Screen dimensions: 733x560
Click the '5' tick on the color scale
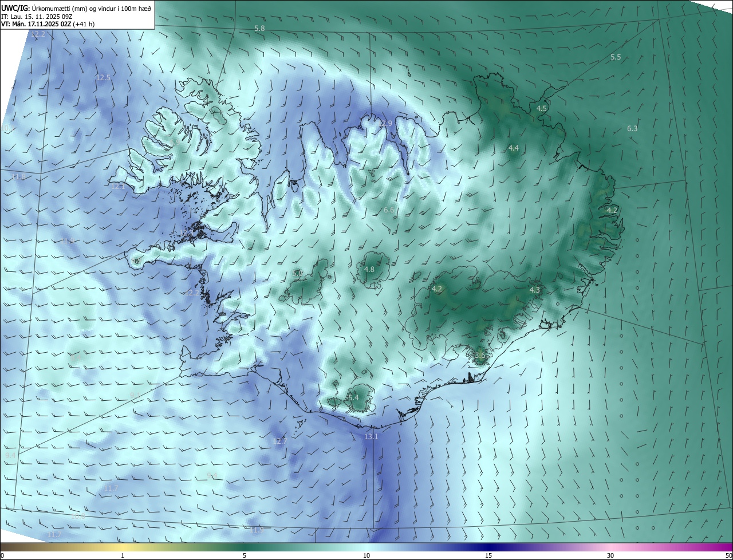pos(245,555)
